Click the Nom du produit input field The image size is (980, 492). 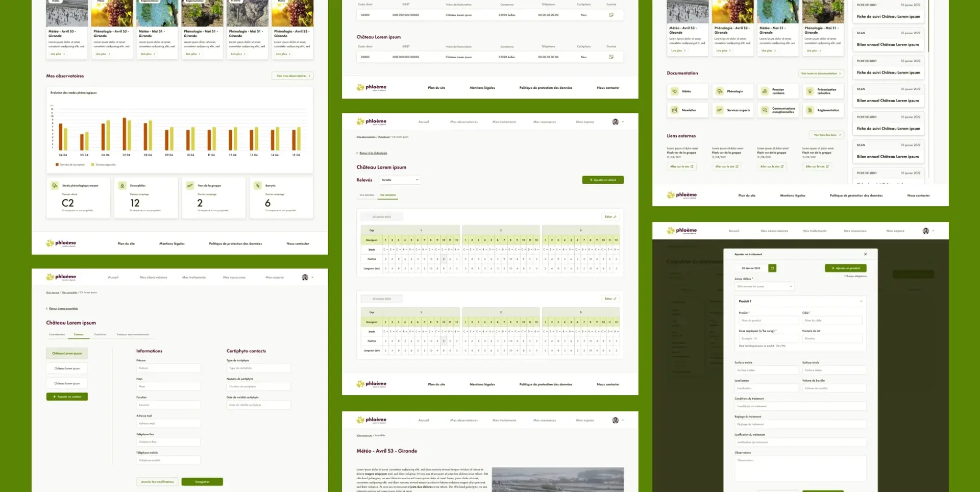click(769, 321)
